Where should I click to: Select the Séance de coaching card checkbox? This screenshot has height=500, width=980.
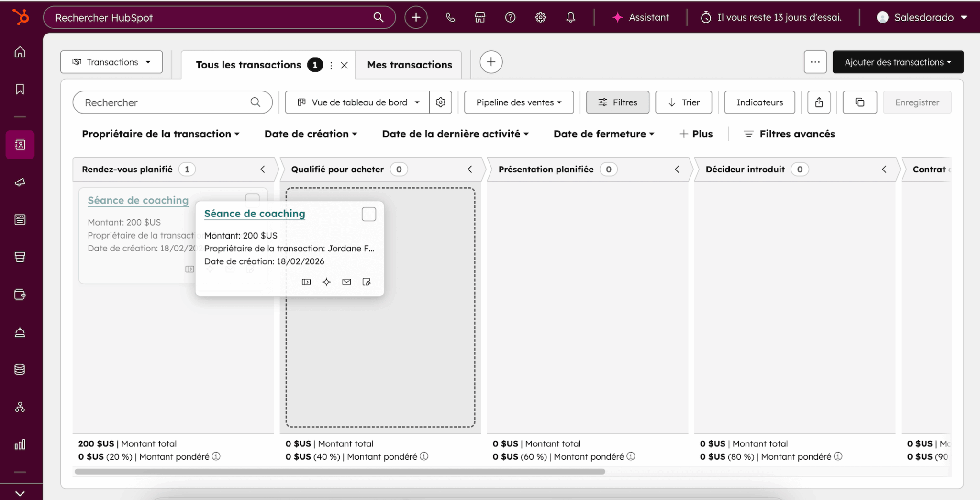[x=368, y=214]
